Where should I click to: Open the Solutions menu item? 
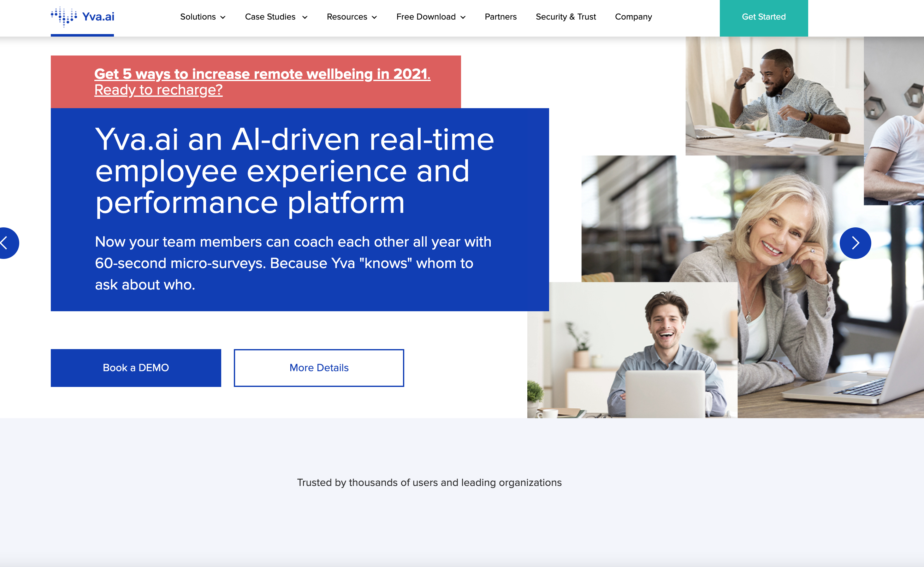pos(198,17)
